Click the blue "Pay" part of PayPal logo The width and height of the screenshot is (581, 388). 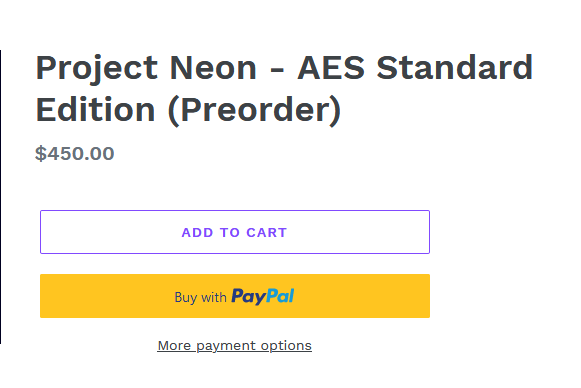[248, 297]
